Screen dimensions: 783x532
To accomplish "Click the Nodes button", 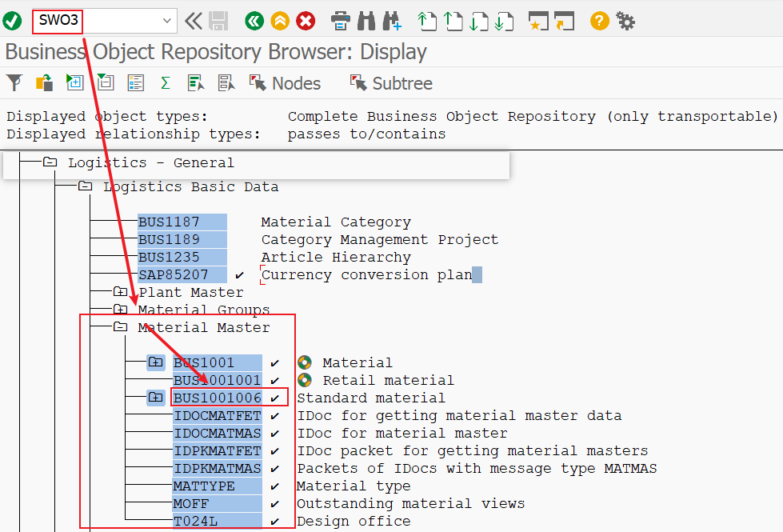I will coord(286,83).
